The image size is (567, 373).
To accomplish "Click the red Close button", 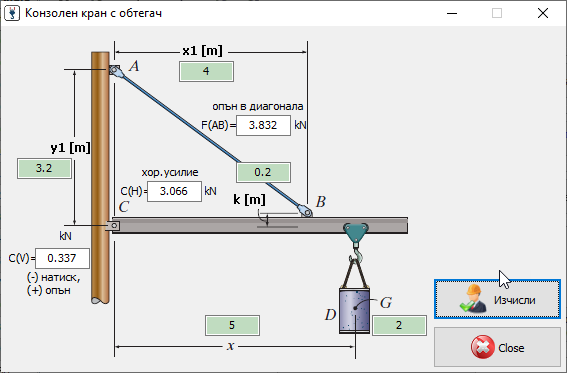I will (497, 347).
